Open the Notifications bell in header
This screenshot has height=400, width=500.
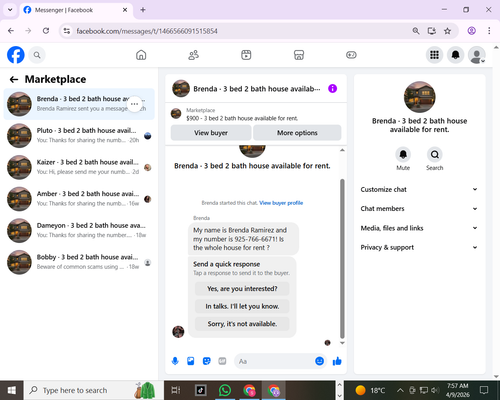tap(456, 55)
